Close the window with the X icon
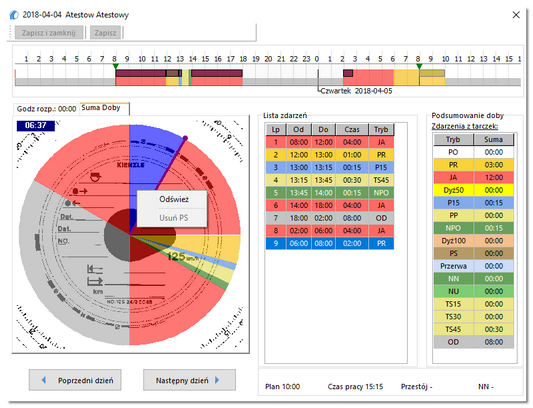This screenshot has height=408, width=533. (x=516, y=15)
